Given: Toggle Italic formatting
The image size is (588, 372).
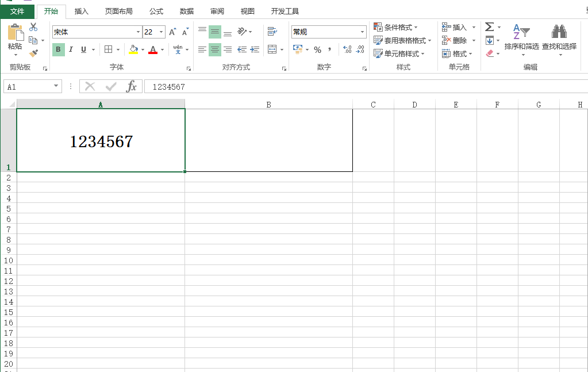Looking at the screenshot, I should click(71, 49).
